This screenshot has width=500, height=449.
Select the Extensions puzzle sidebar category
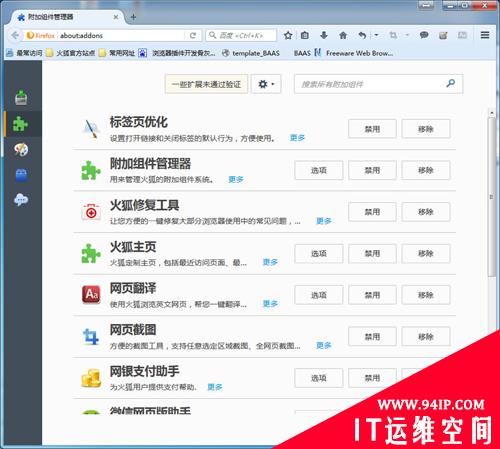[21, 124]
